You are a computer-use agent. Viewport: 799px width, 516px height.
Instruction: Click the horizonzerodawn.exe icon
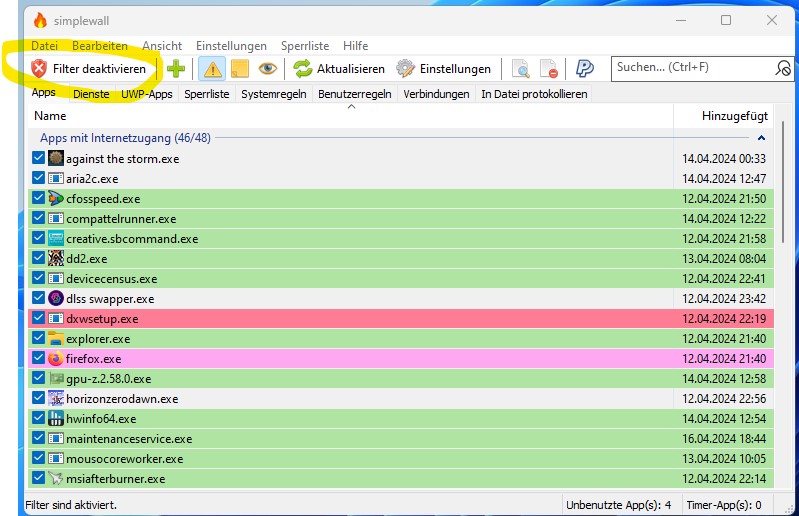[x=56, y=398]
